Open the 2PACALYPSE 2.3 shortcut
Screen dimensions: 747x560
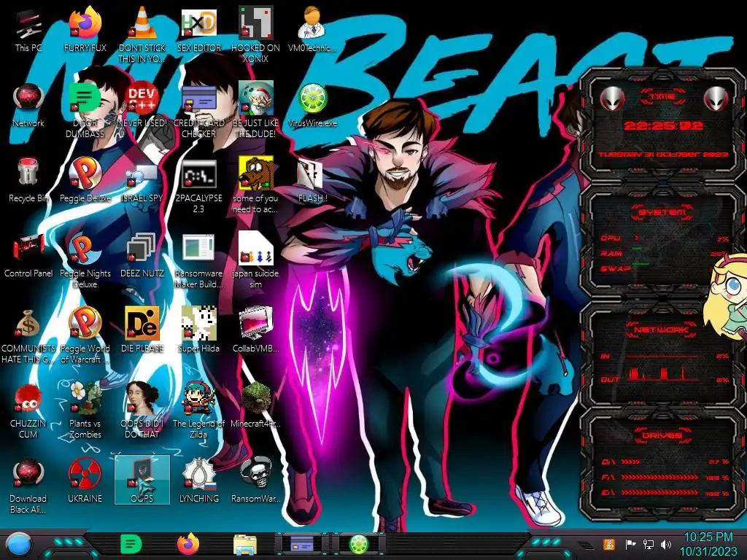pyautogui.click(x=198, y=186)
